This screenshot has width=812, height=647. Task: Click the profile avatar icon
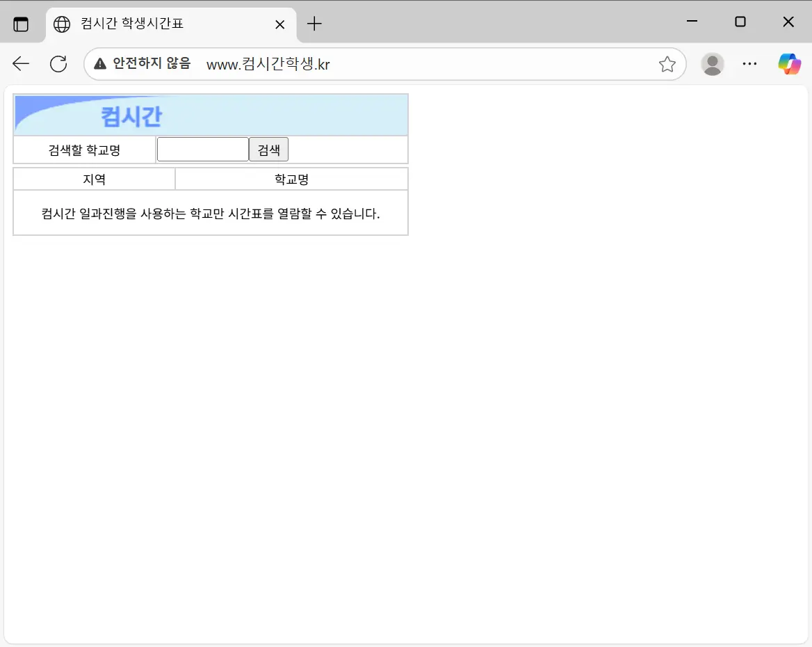pyautogui.click(x=712, y=63)
